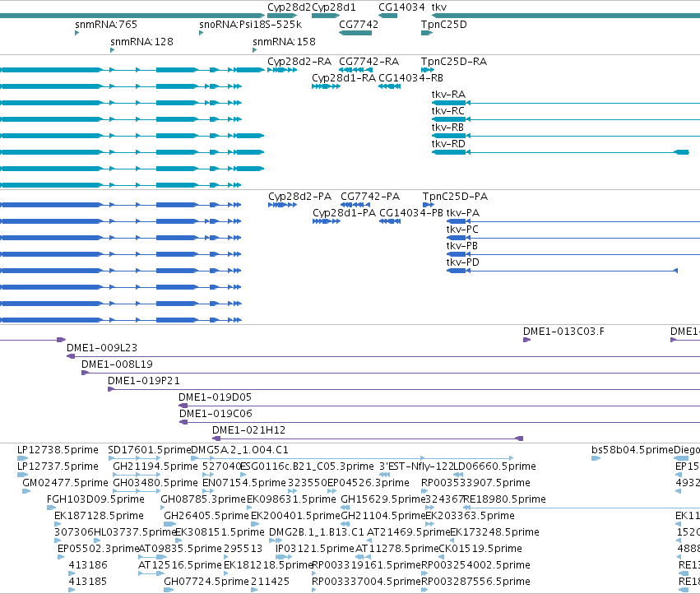Click EST AT12516.5prime
Screen dimensions: 700x594
(x=151, y=573)
